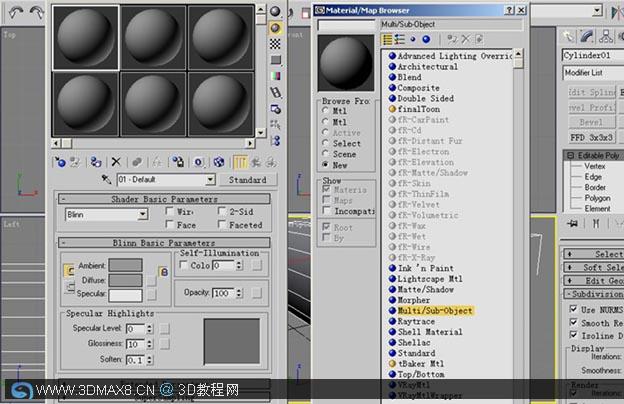Enable the Wire checkbox
This screenshot has height=404, width=624.
tap(170, 211)
